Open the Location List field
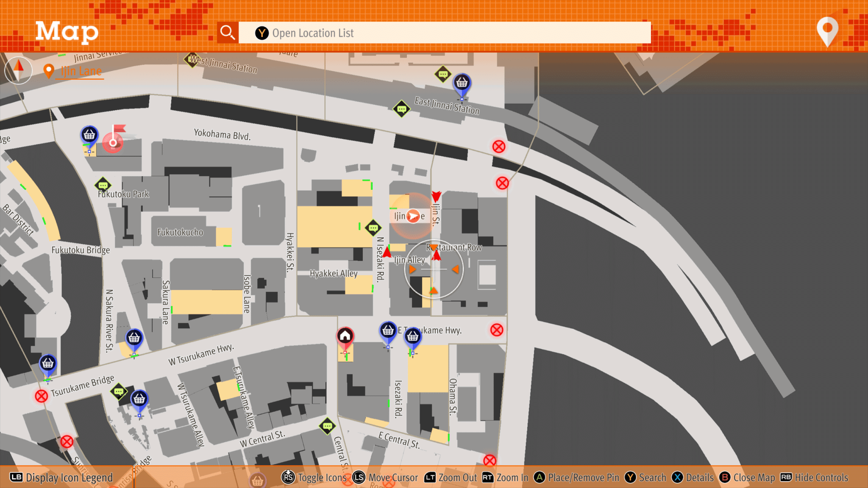Image resolution: width=868 pixels, height=488 pixels. coord(444,33)
